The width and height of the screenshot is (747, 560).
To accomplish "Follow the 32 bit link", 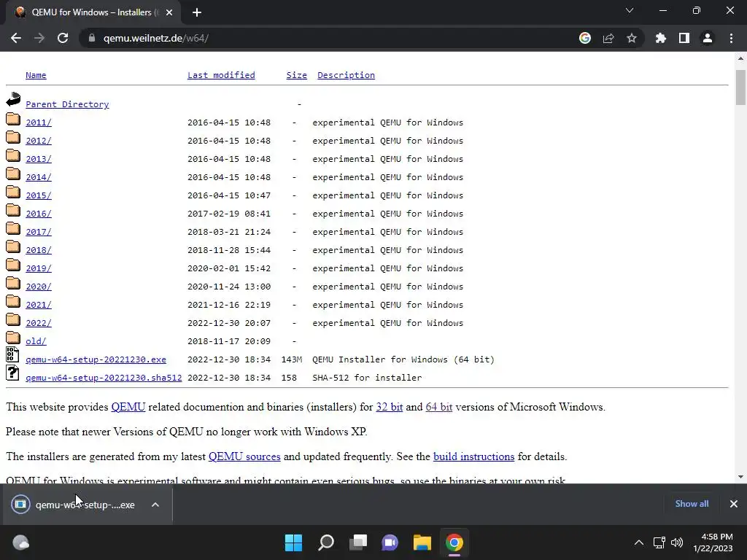I will 390,407.
